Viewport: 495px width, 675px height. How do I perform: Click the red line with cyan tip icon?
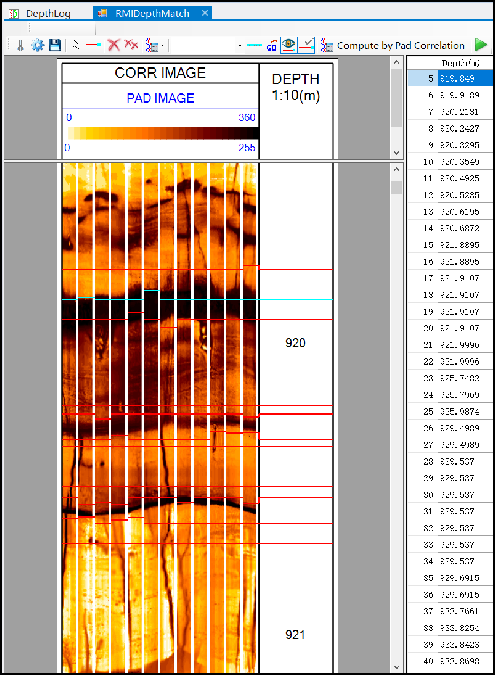click(x=93, y=45)
